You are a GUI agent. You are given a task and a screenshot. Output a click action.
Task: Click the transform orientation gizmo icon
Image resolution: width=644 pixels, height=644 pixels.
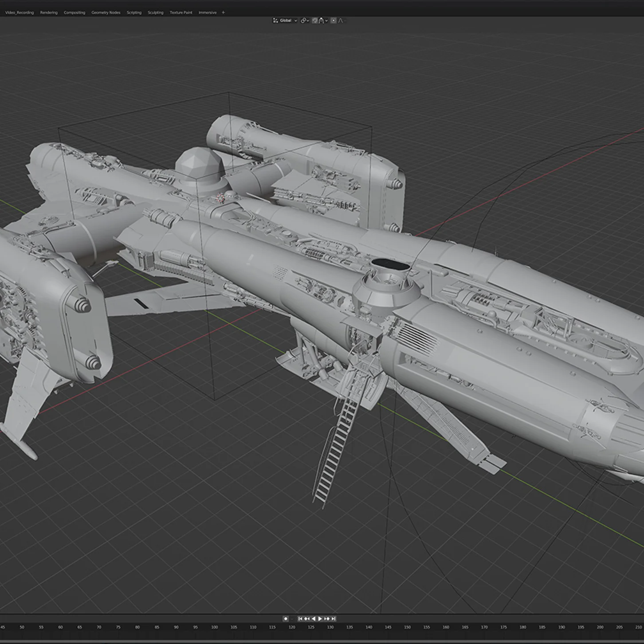point(276,20)
